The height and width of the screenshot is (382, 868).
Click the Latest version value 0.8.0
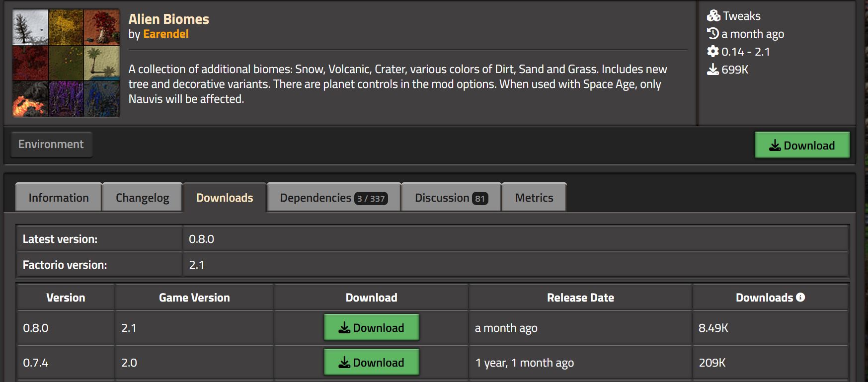(202, 239)
